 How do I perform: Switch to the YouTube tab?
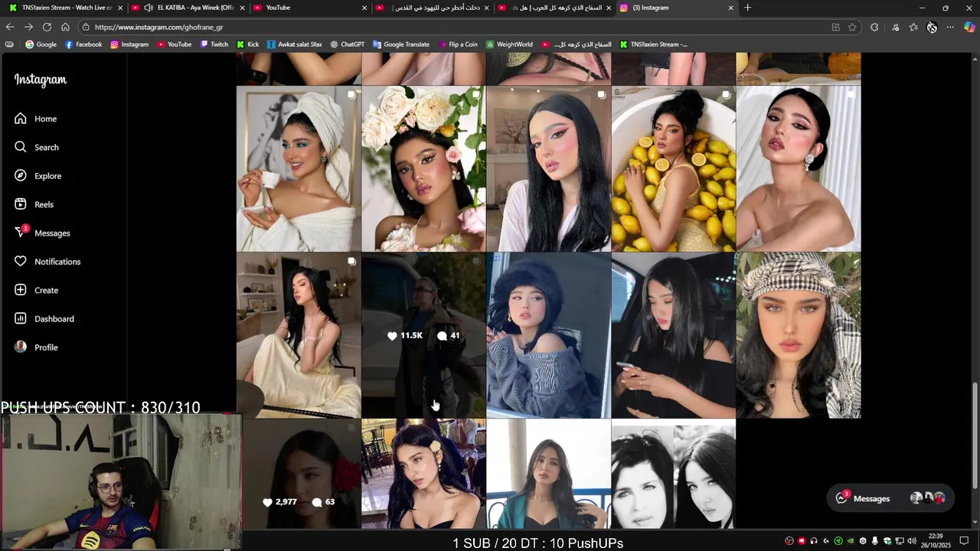click(310, 8)
